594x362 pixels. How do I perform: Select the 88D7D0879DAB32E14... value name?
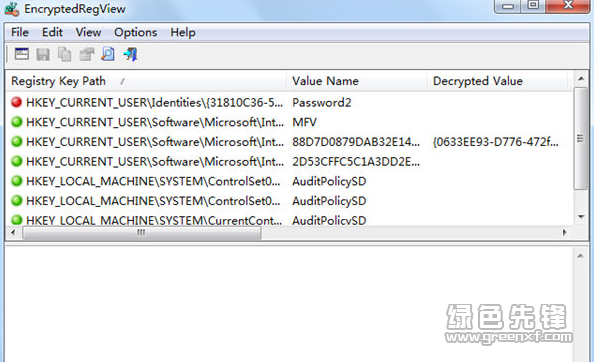(x=356, y=142)
